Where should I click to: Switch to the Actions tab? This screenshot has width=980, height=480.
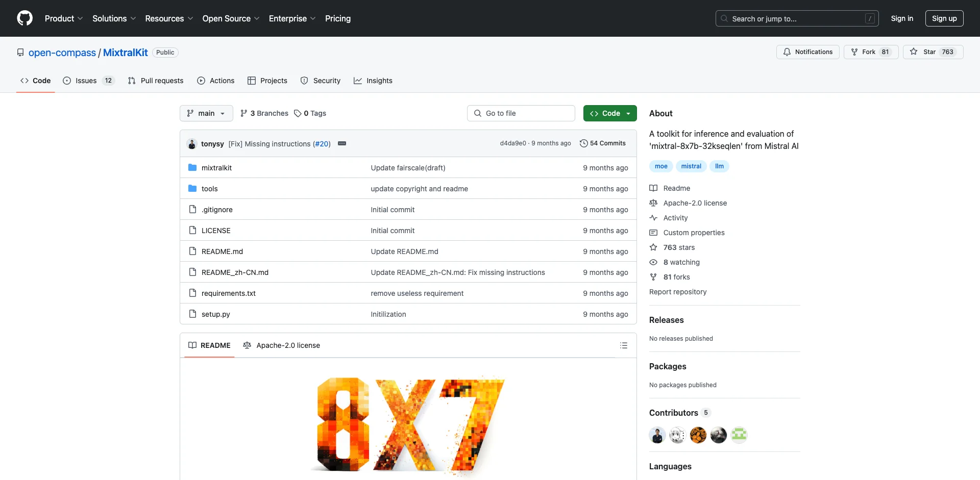point(216,81)
